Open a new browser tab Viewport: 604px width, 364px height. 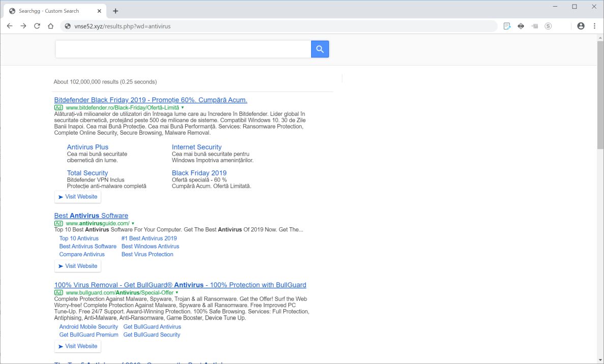[115, 11]
